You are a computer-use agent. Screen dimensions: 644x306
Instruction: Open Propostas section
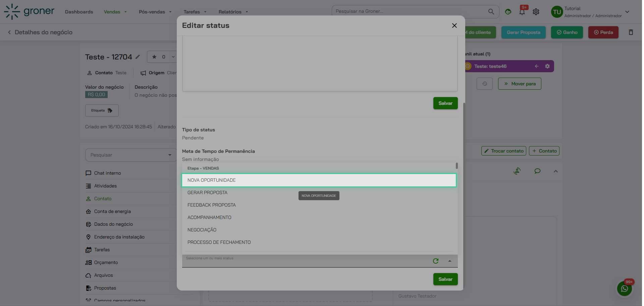pyautogui.click(x=105, y=288)
